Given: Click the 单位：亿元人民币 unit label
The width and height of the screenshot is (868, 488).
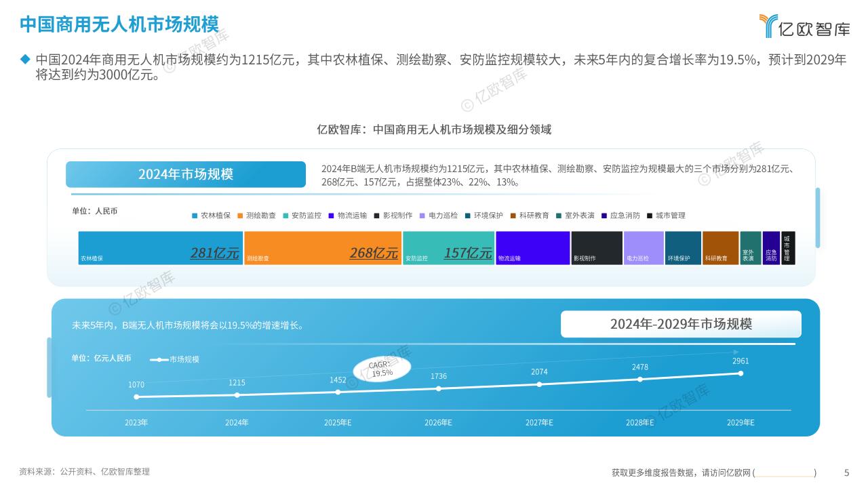Looking at the screenshot, I should point(102,359).
